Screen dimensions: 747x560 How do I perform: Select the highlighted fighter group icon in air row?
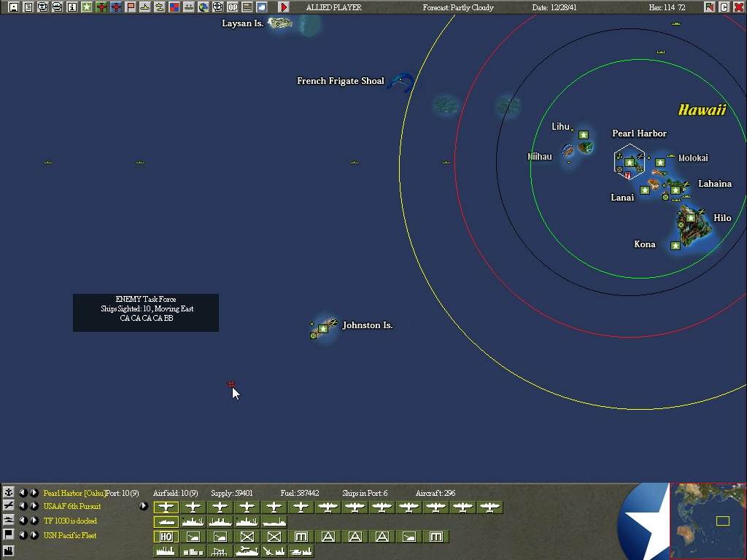point(166,507)
